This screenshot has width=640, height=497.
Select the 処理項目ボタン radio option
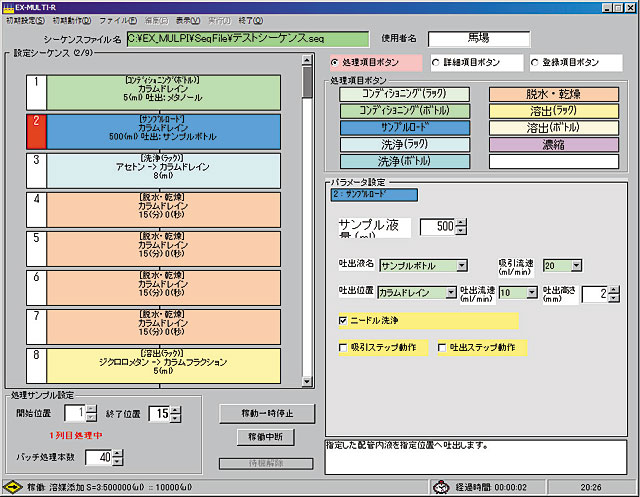click(334, 62)
